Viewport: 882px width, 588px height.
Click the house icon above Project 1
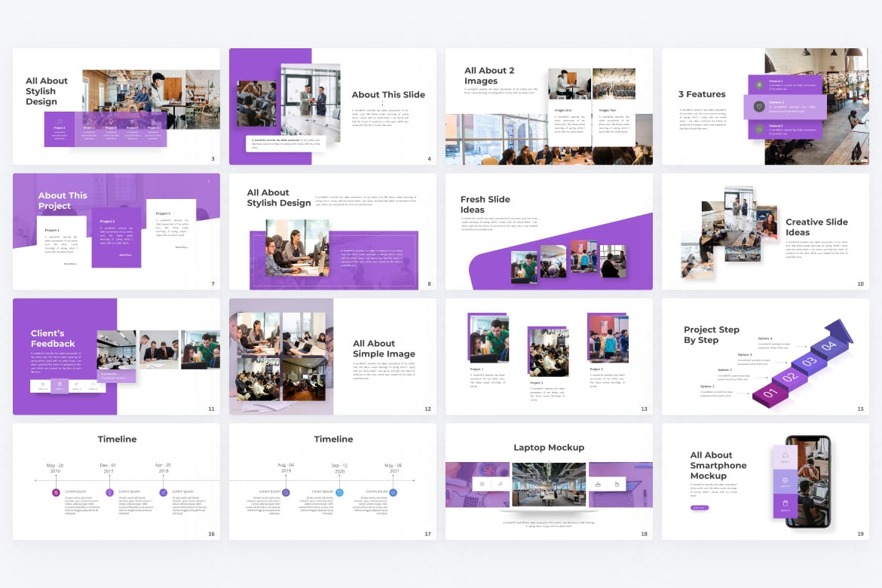pyautogui.click(x=60, y=121)
